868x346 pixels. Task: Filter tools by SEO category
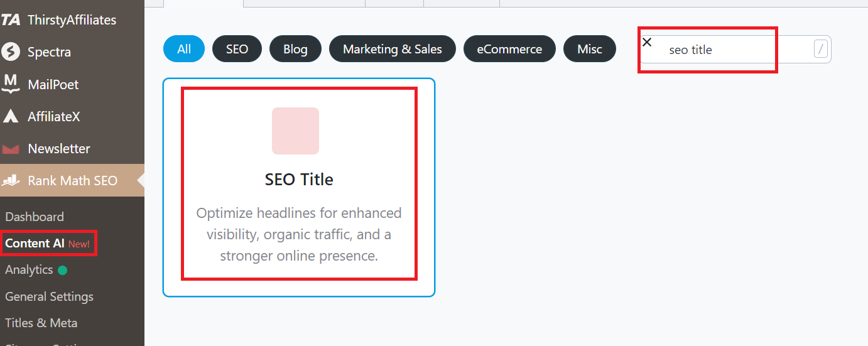[x=237, y=49]
